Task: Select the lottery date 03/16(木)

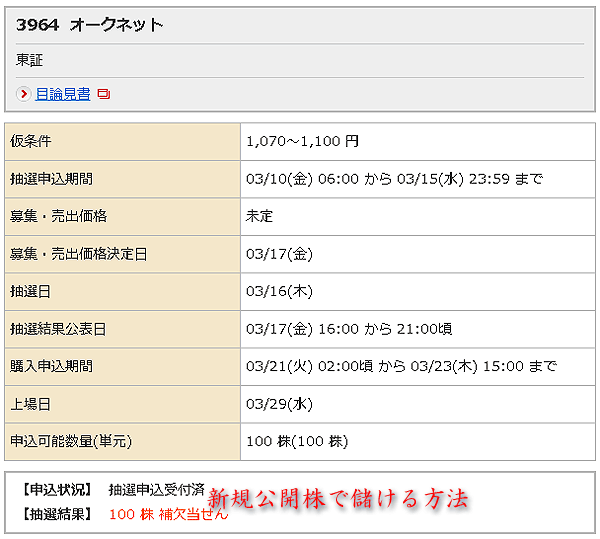Action: (x=279, y=291)
